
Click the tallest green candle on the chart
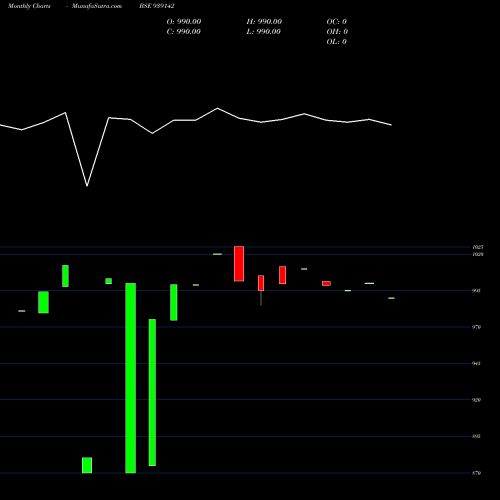coord(130,378)
